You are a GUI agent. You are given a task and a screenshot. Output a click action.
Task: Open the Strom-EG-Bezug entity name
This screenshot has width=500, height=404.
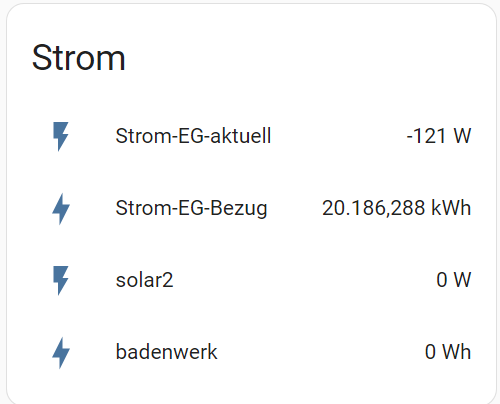[191, 209]
